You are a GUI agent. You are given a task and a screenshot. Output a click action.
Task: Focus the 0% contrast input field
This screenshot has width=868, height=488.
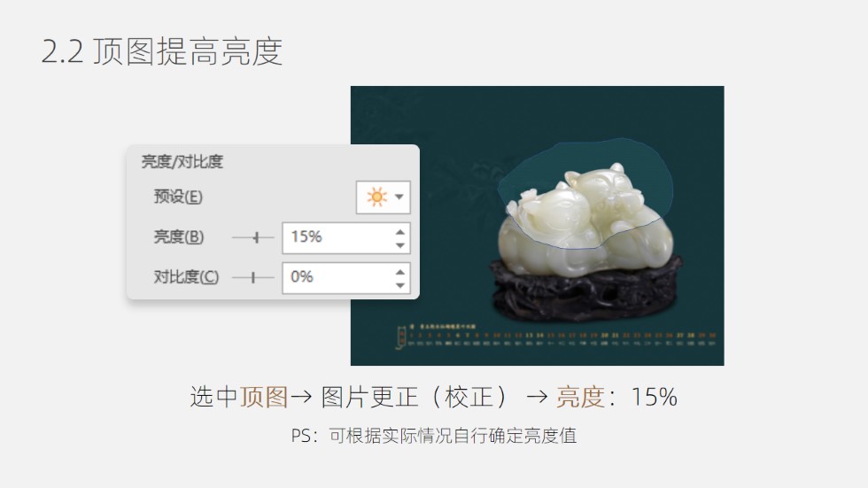[x=337, y=278]
